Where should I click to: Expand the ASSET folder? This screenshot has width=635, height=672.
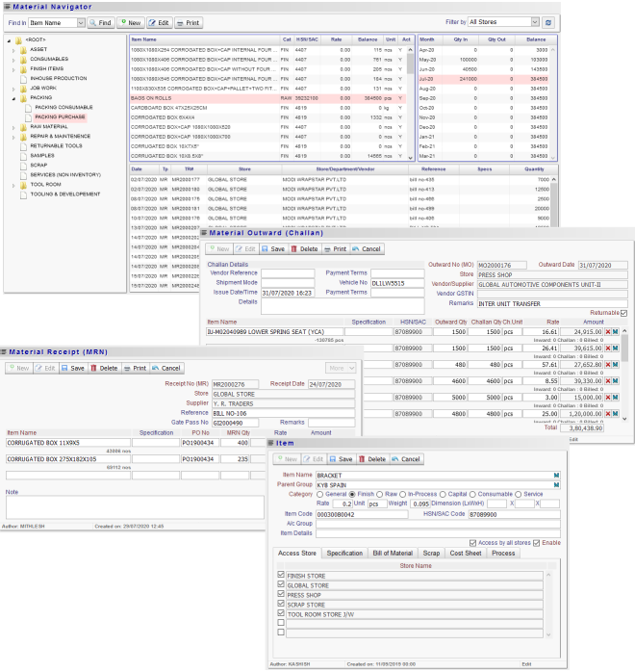tap(13, 50)
